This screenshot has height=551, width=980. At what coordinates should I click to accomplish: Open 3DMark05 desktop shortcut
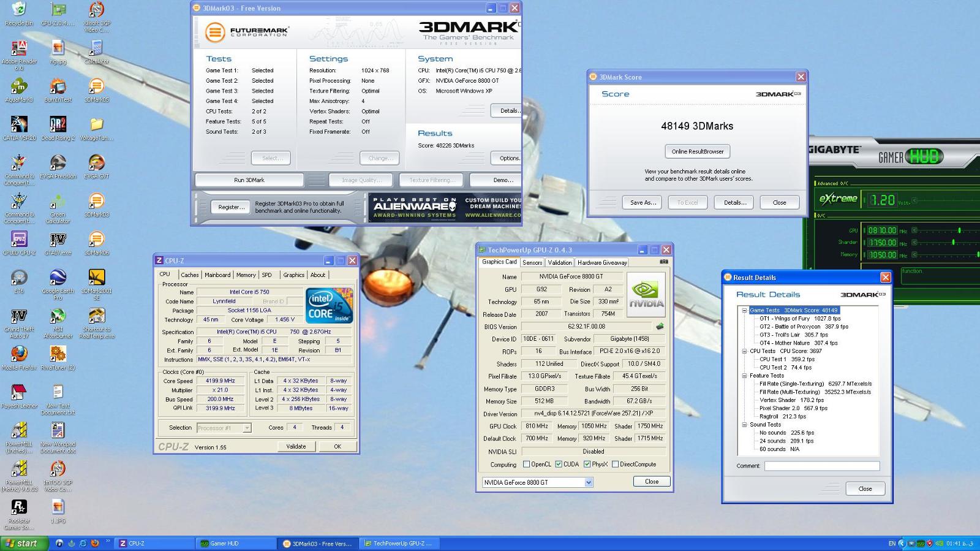(x=96, y=90)
